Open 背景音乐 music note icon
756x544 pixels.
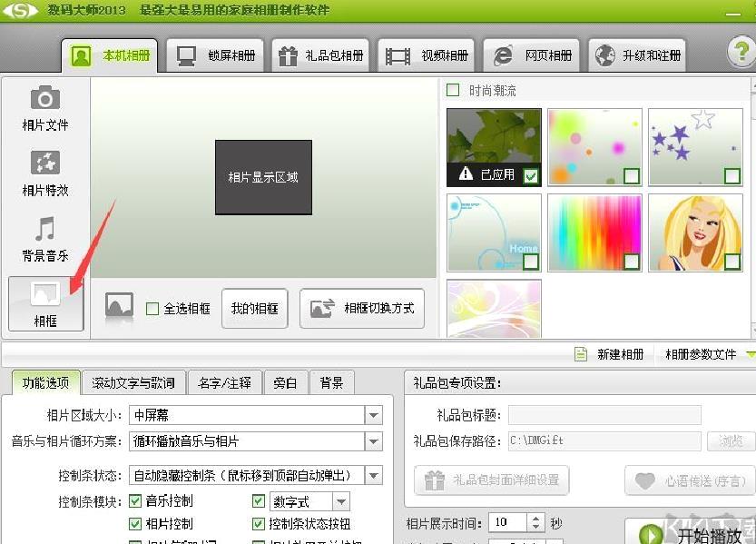tap(45, 229)
